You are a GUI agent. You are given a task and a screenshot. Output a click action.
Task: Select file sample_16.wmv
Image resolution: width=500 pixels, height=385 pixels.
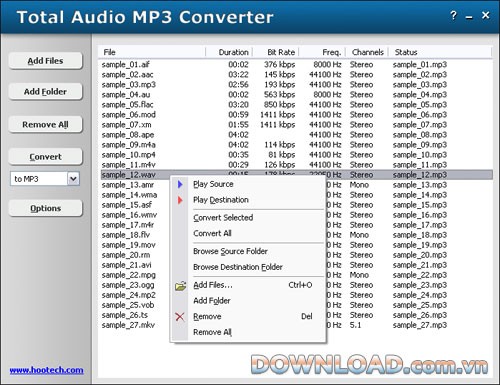coord(129,215)
